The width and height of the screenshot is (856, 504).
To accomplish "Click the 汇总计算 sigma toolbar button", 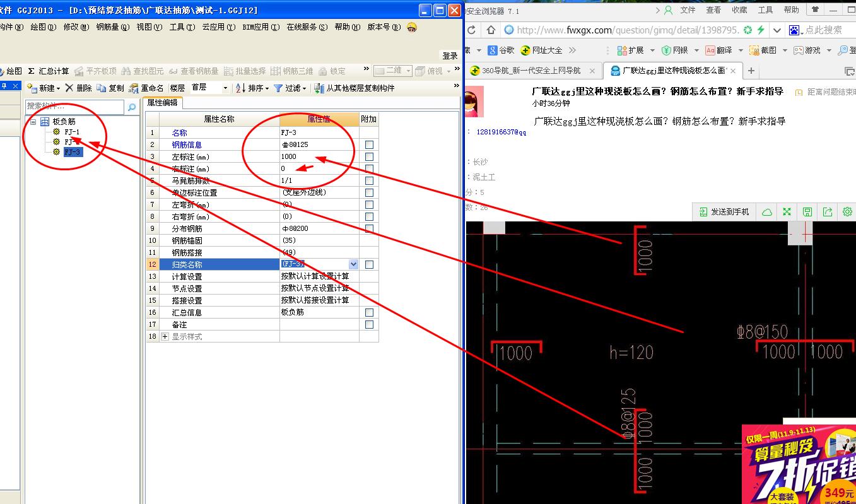I will coord(49,71).
